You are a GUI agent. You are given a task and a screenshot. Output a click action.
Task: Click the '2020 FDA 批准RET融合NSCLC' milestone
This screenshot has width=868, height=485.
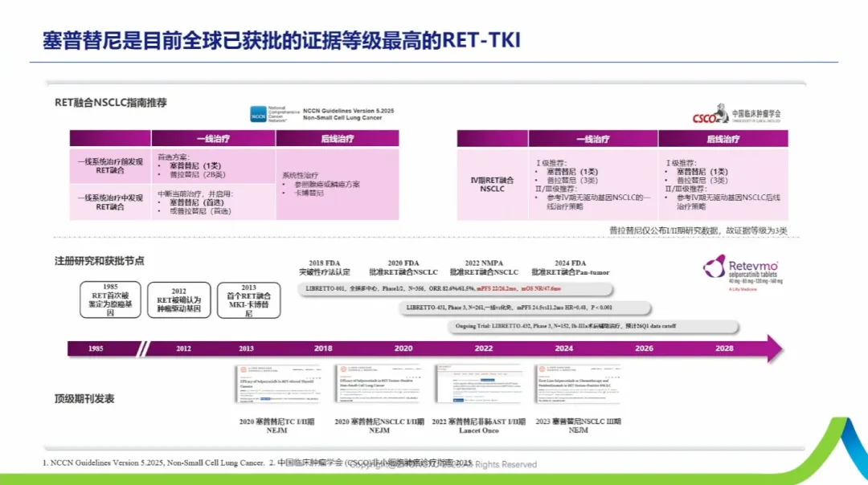[x=403, y=267]
